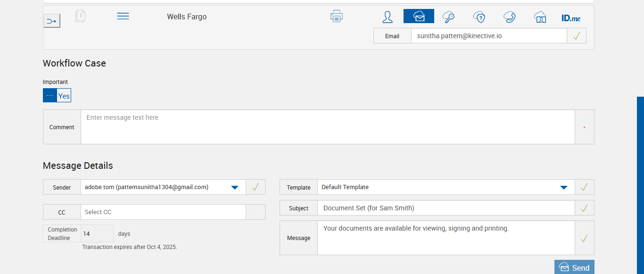Image resolution: width=644 pixels, height=274 pixels.
Task: Click the Send button
Action: 574,267
